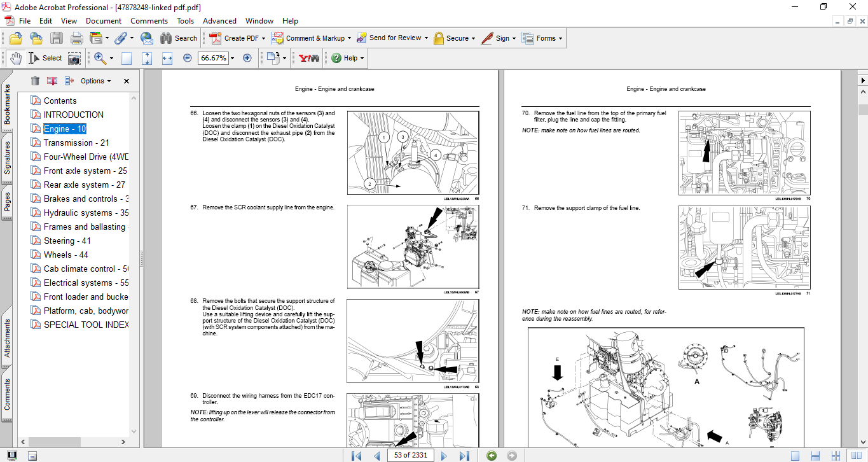Expand the bookmarks Options dropdown

[x=95, y=81]
